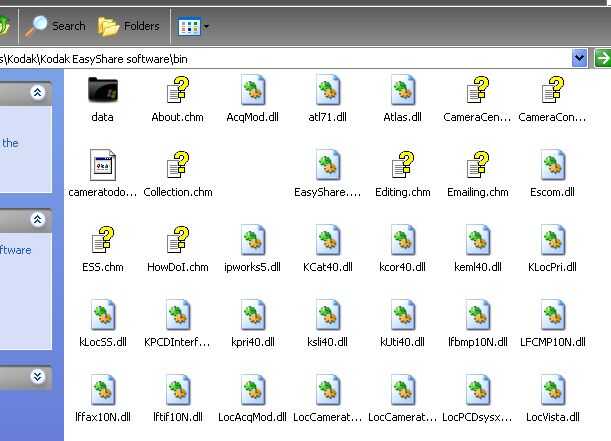
Task: Select the lffax10N.dll file icon
Action: (x=102, y=390)
